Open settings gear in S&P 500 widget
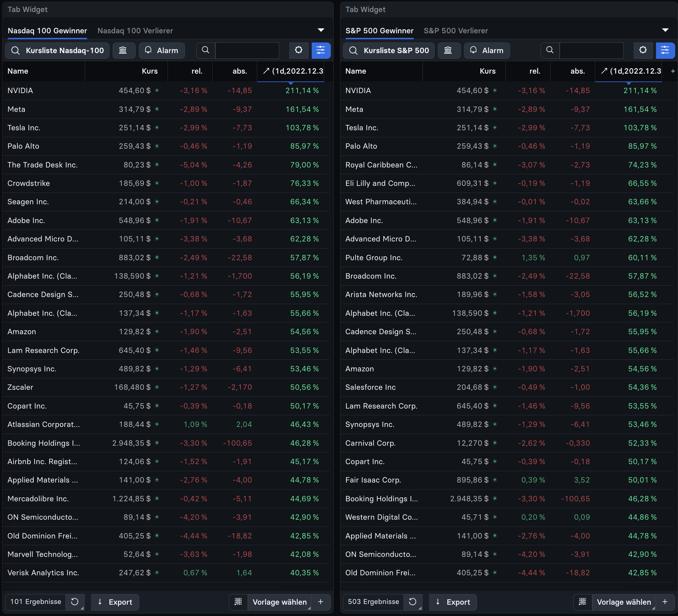The height and width of the screenshot is (616, 678). [643, 51]
